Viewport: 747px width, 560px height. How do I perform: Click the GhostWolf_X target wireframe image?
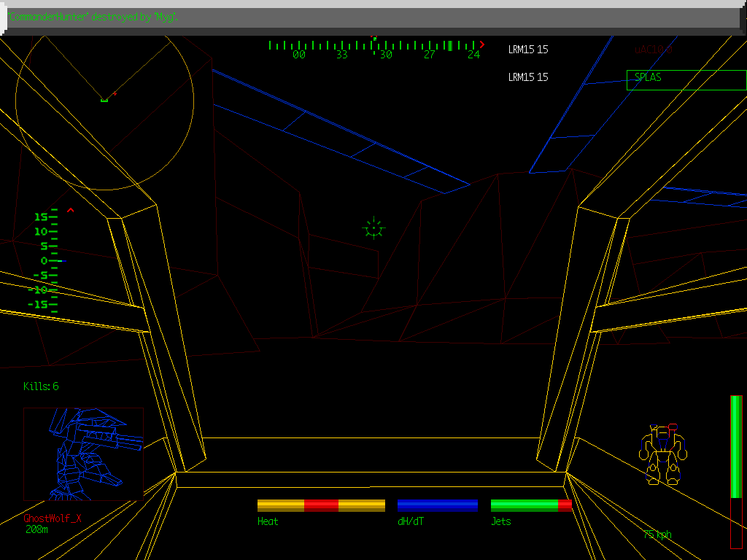point(83,454)
